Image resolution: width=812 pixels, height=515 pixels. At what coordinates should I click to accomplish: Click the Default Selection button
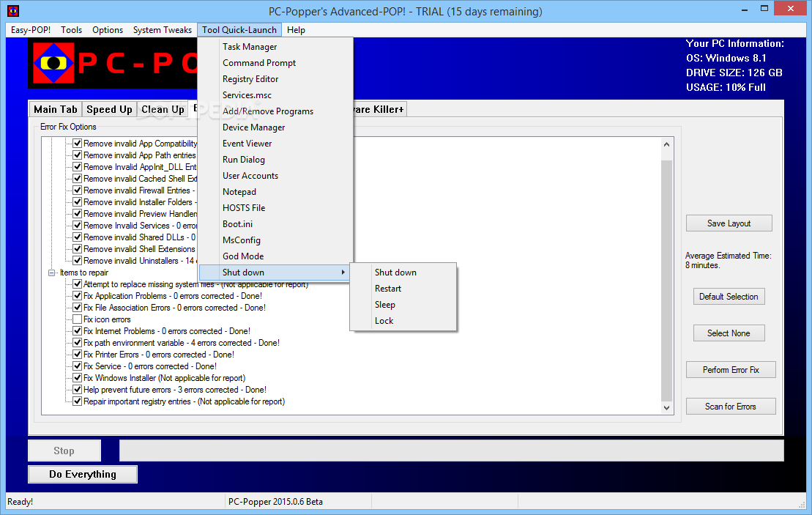[x=729, y=297]
